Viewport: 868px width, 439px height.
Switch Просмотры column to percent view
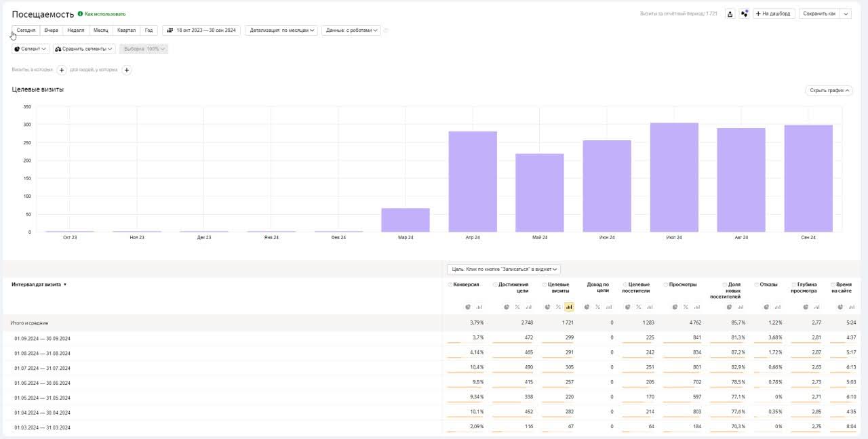(x=686, y=307)
